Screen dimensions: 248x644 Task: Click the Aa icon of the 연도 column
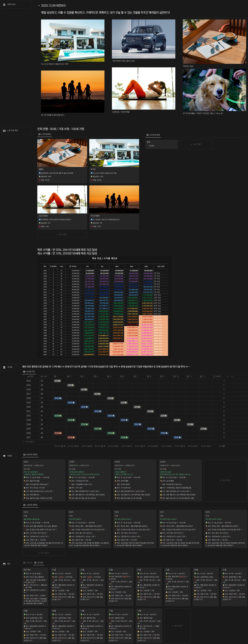[x=28, y=376]
